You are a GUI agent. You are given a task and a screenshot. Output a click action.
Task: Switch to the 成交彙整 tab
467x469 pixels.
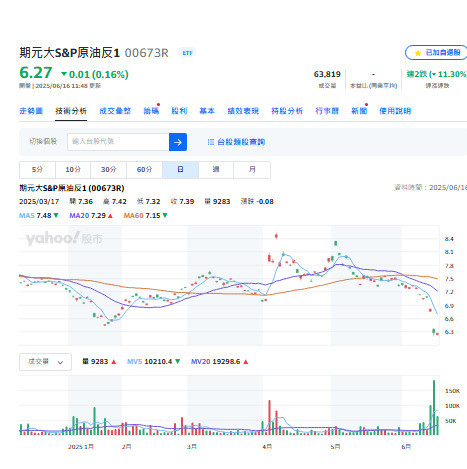tap(115, 111)
